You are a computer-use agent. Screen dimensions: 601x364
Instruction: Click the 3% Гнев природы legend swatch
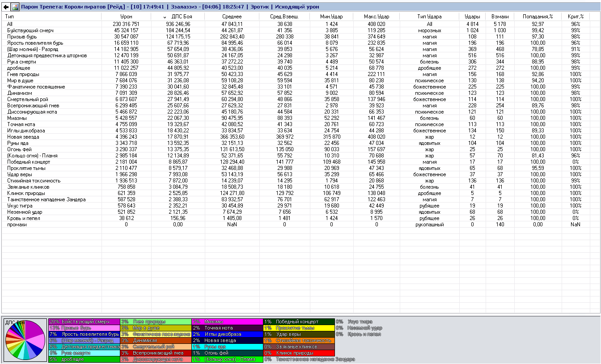click(x=156, y=322)
